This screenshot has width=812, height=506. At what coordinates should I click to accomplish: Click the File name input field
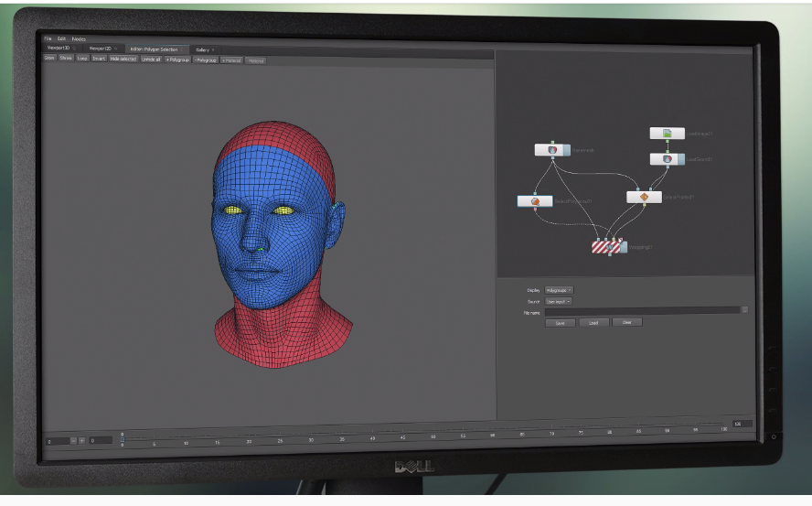point(642,310)
